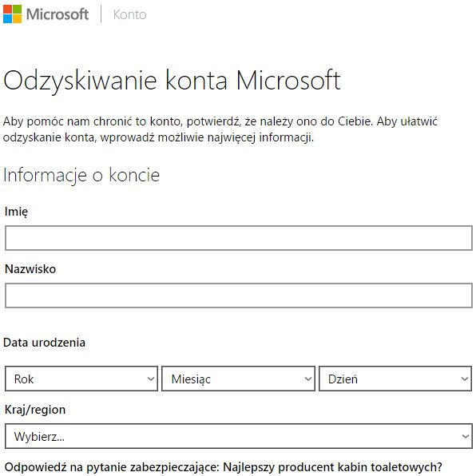Click the Informacje o koncie section heading
This screenshot has width=476, height=476.
pos(81,175)
